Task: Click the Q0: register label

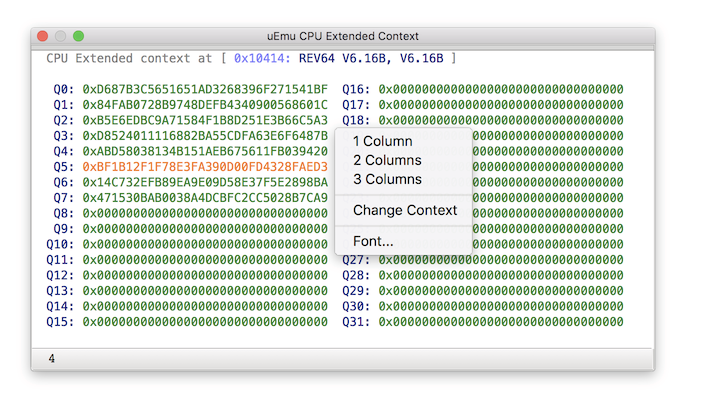Action: click(64, 90)
